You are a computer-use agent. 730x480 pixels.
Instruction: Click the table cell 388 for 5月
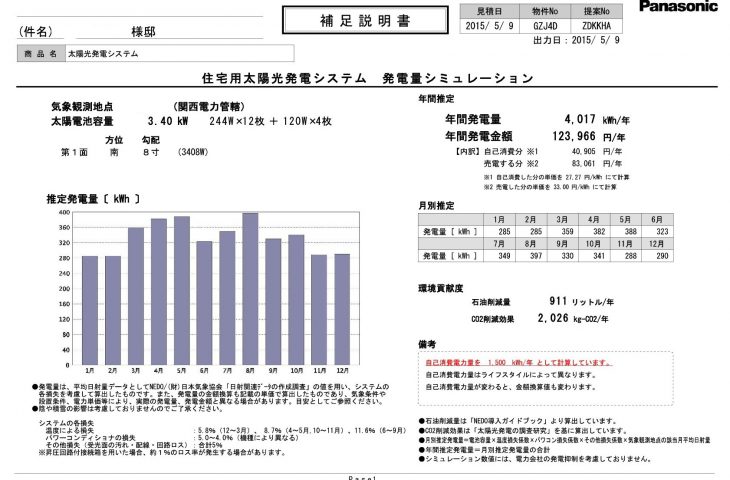[x=626, y=231]
